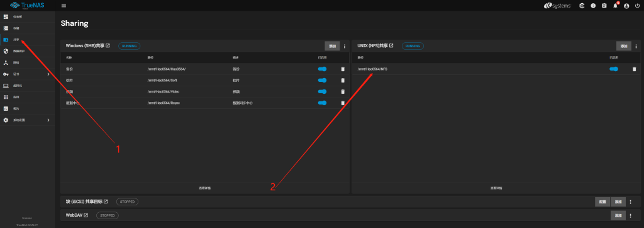Open TrueCommand status icon in top bar
This screenshot has width=644, height=228.
(x=582, y=6)
